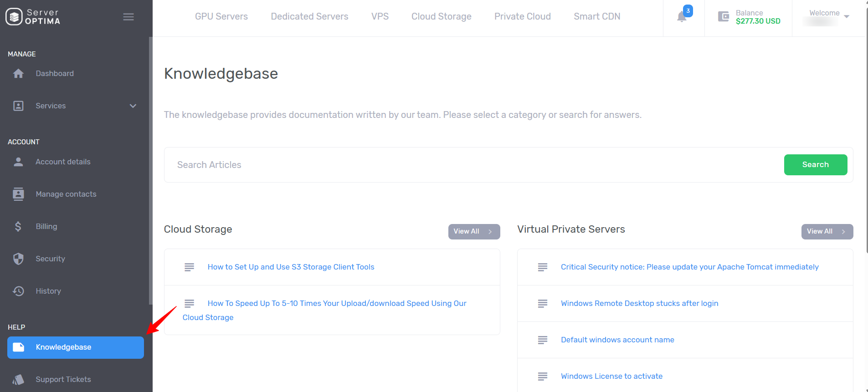
Task: Click article icon beside Windows License to activate
Action: pyautogui.click(x=542, y=377)
